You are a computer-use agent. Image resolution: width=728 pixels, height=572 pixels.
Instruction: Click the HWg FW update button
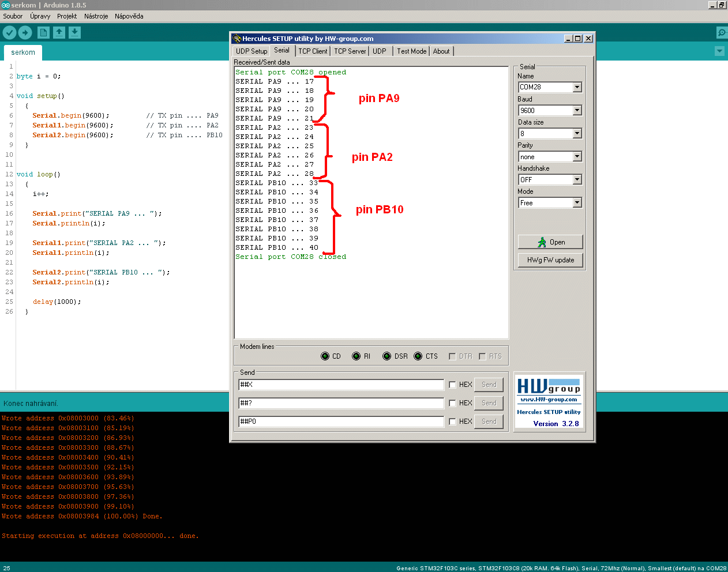[550, 260]
